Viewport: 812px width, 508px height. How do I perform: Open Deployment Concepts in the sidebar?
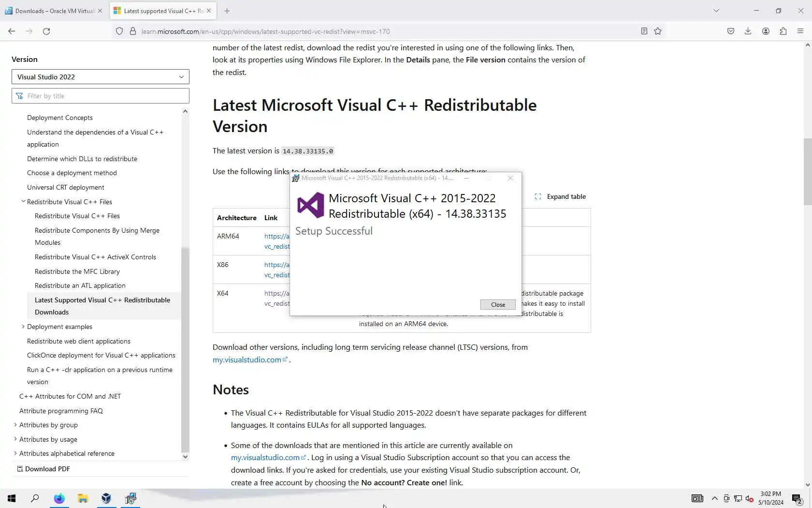[x=60, y=118]
